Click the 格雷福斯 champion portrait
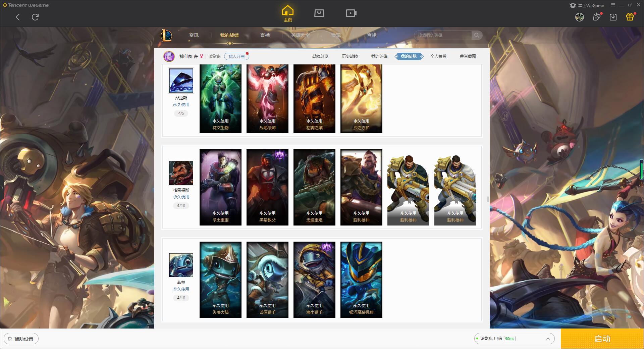 pos(181,173)
